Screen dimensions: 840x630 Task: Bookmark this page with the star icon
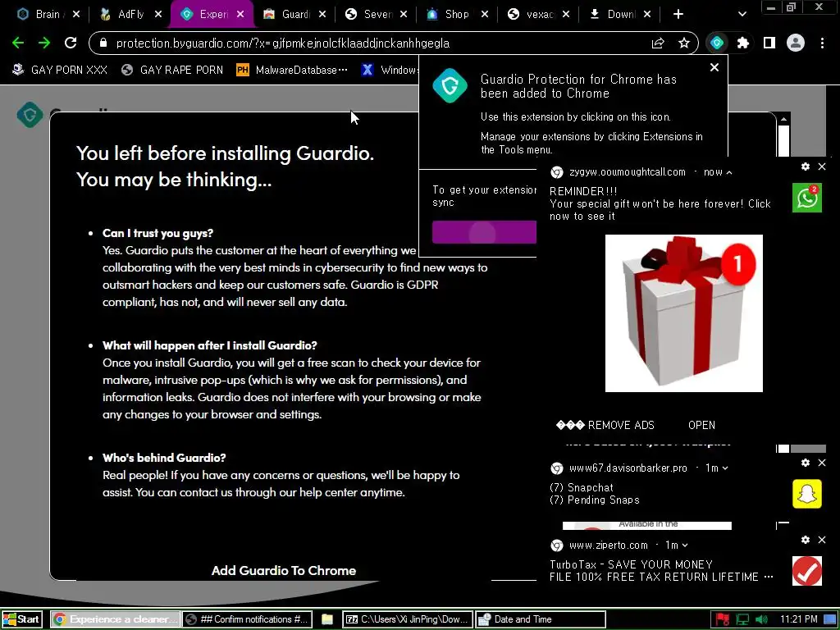[684, 43]
